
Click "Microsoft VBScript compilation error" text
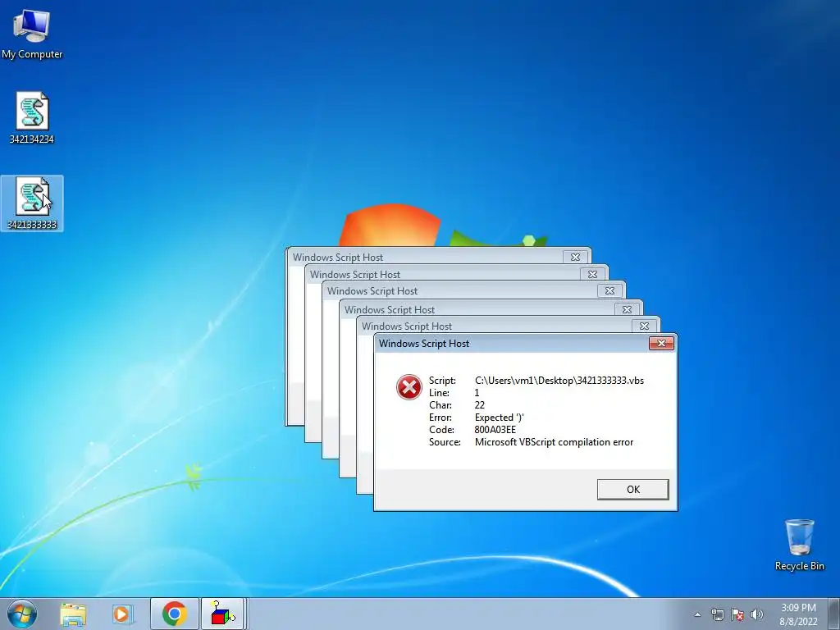pyautogui.click(x=554, y=442)
